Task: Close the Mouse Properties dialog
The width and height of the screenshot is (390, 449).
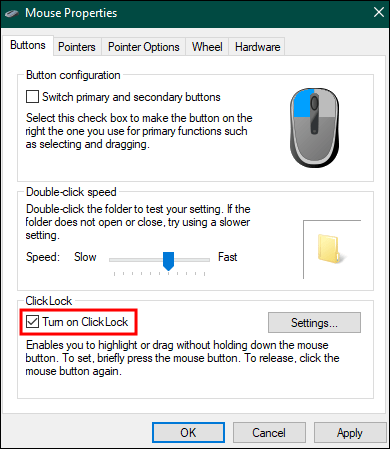Action: 379,13
